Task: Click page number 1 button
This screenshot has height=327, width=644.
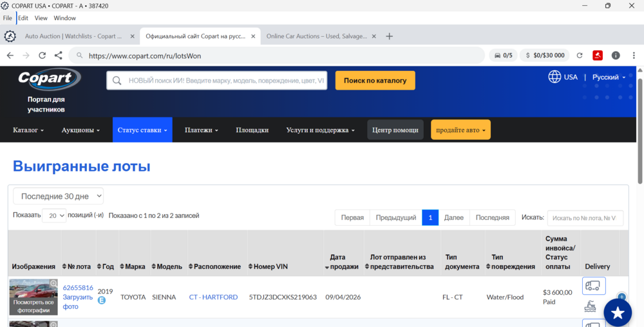Action: click(430, 217)
